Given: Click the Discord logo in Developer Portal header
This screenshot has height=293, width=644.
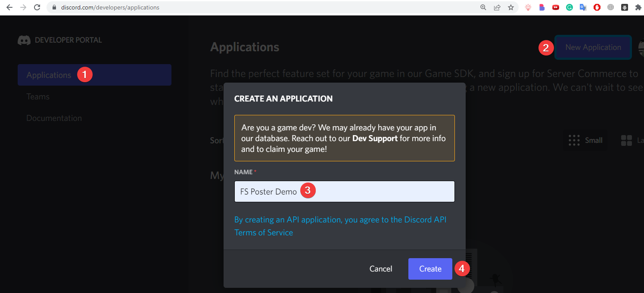Looking at the screenshot, I should point(24,40).
